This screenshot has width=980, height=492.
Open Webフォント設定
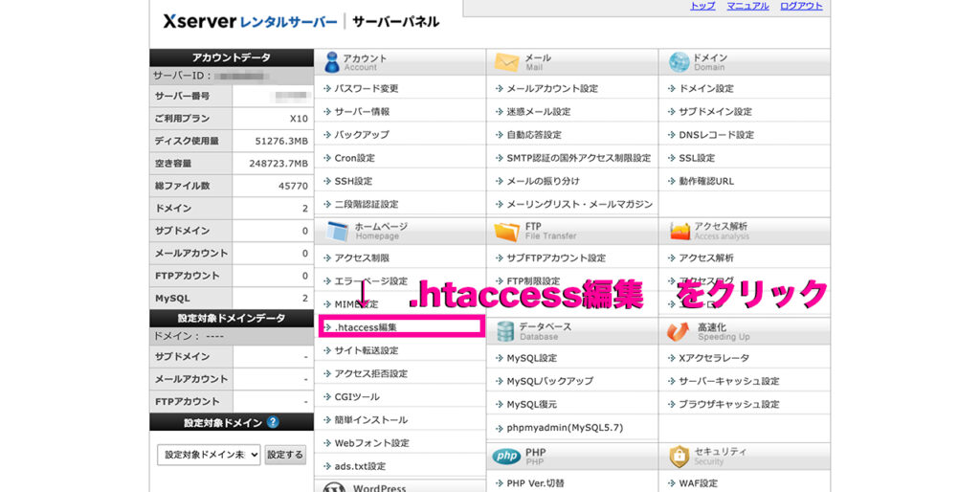click(x=371, y=442)
